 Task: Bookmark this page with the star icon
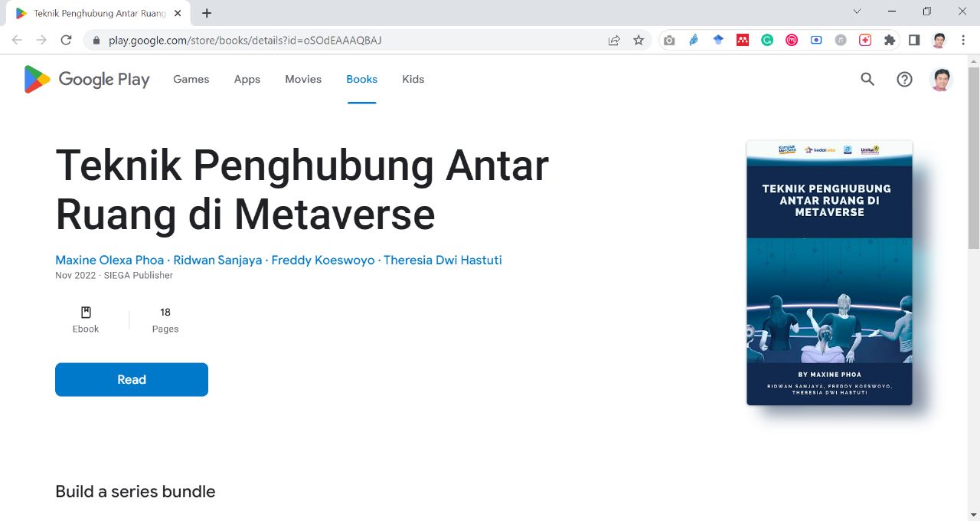coord(639,41)
